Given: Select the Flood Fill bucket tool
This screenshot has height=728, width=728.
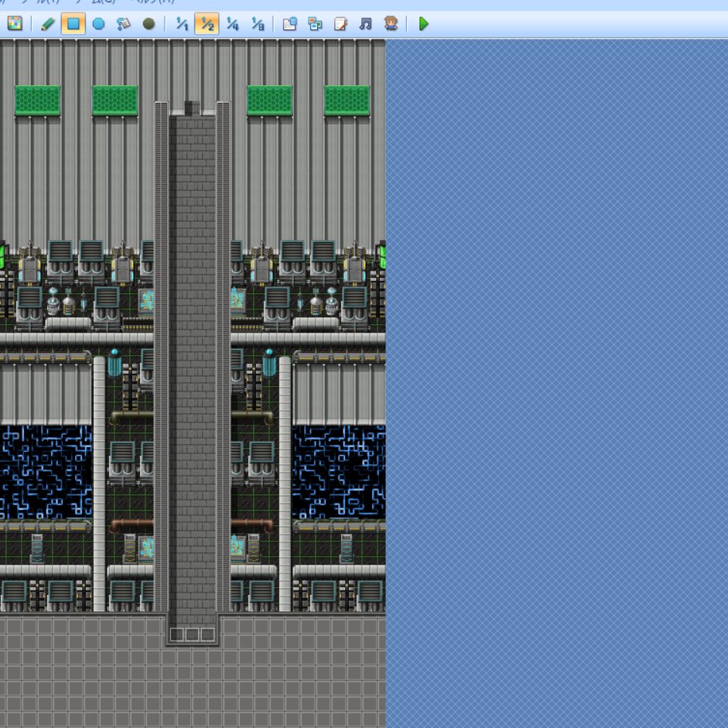Looking at the screenshot, I should coord(124,23).
